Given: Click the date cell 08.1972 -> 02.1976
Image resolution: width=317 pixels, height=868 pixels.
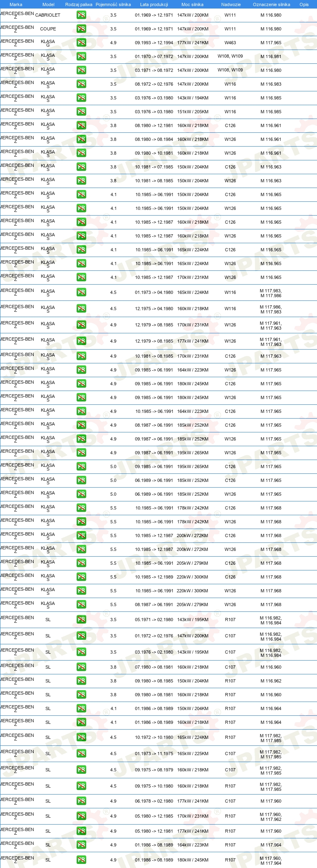Looking at the screenshot, I should [154, 84].
